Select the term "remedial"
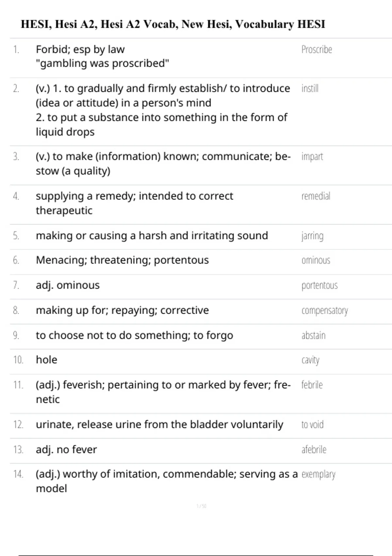This screenshot has height=556, width=392. click(x=316, y=196)
